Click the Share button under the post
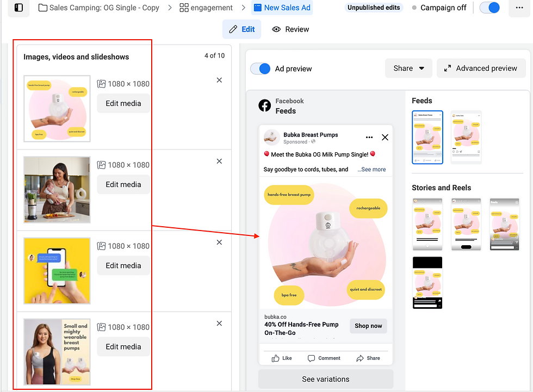 (x=368, y=358)
